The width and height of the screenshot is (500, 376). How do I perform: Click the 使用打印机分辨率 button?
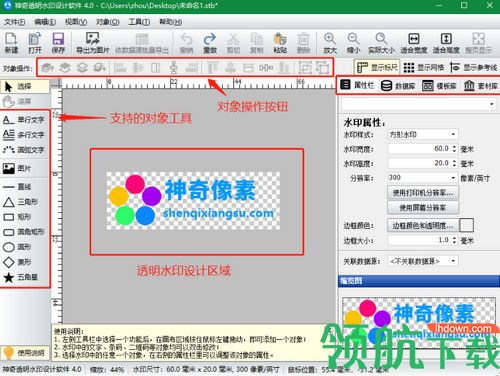(x=423, y=193)
